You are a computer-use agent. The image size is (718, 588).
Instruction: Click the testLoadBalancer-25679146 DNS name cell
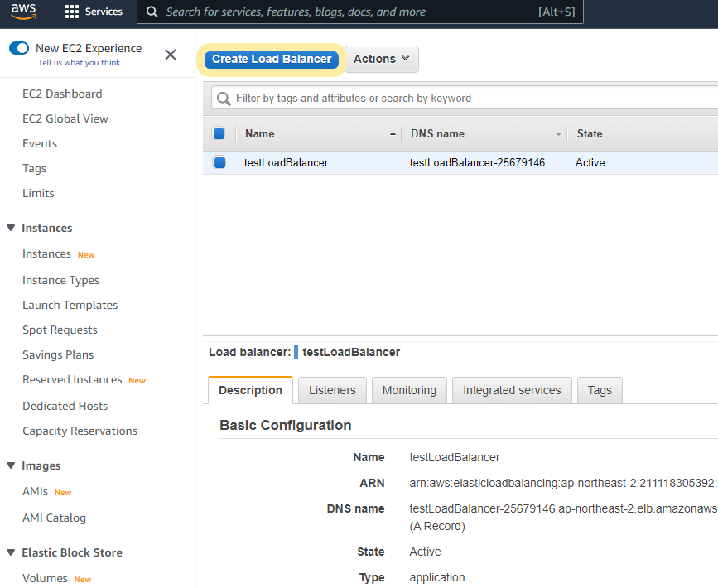tap(484, 162)
